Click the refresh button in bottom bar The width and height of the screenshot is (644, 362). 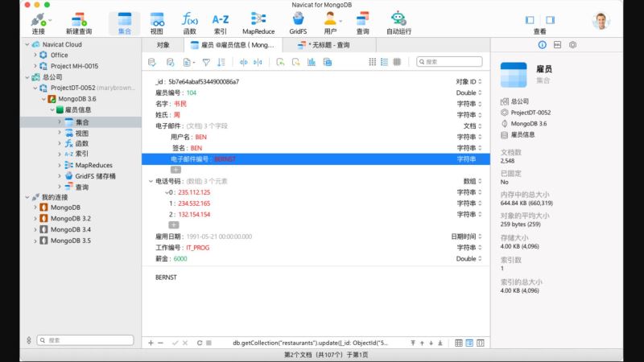[199, 343]
